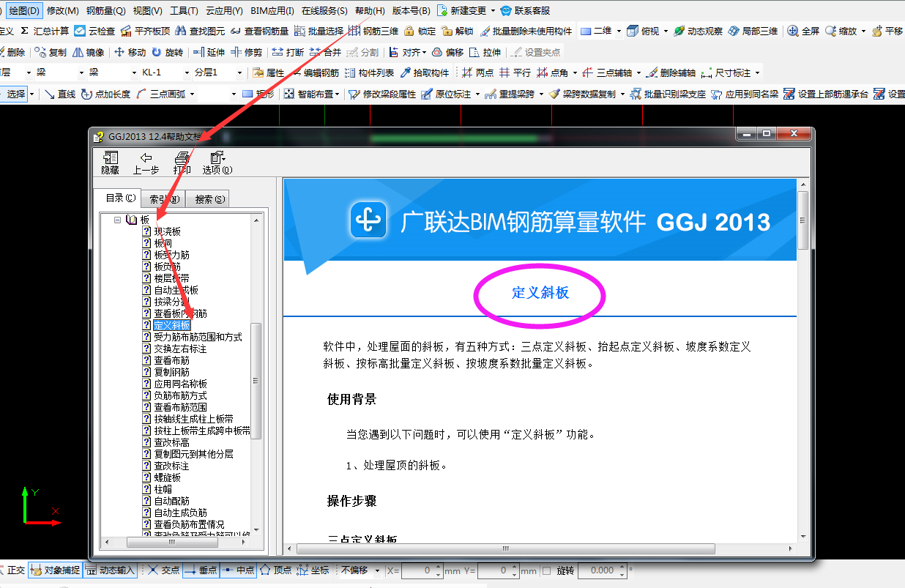This screenshot has width=905, height=588.
Task: Select the 点加长度 tool
Action: pyautogui.click(x=105, y=94)
